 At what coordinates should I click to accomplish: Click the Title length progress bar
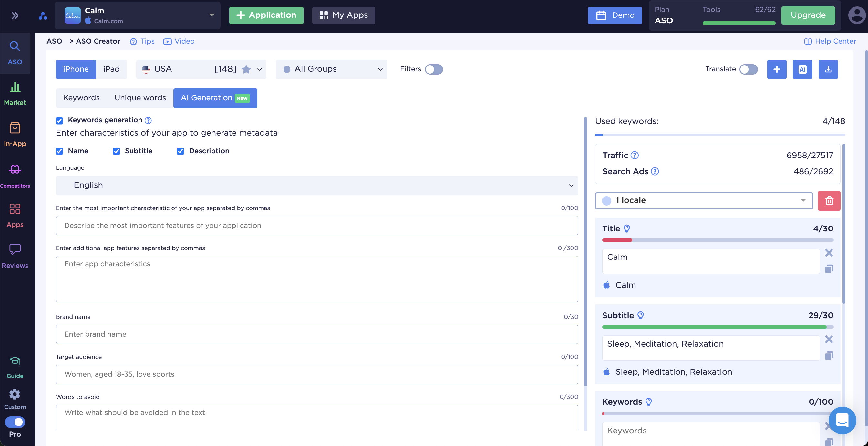pyautogui.click(x=718, y=240)
